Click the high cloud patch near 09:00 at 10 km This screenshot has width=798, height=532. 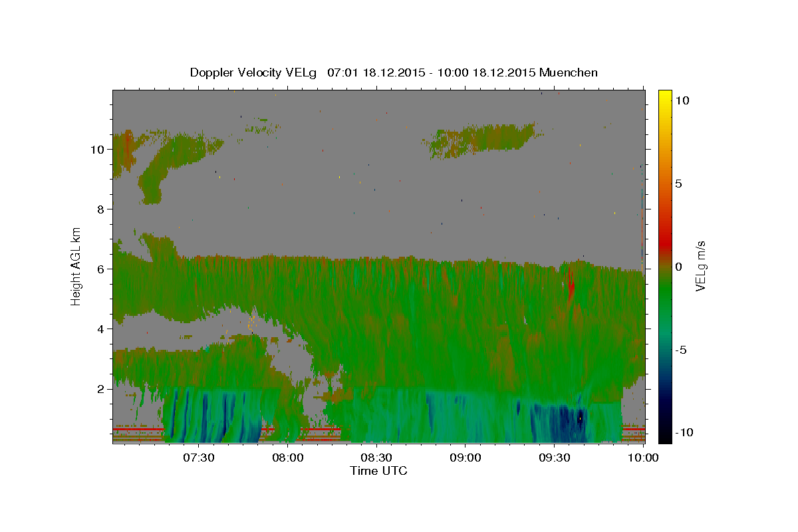pos(483,140)
